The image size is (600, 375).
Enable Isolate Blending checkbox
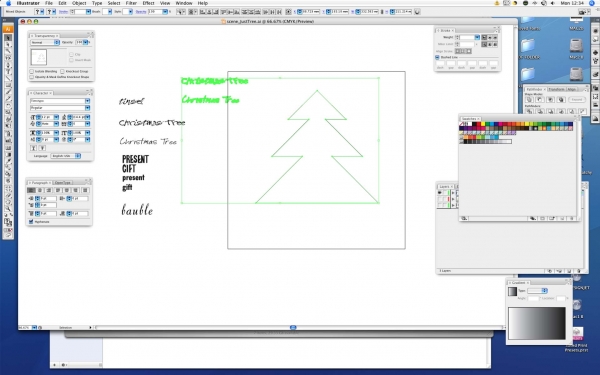(31, 72)
